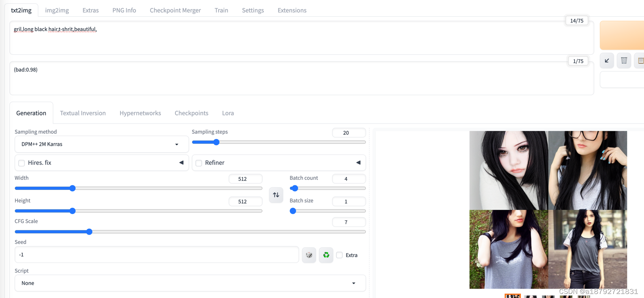The width and height of the screenshot is (644, 298).
Task: Click the 14/75 prompt token counter
Action: point(576,21)
